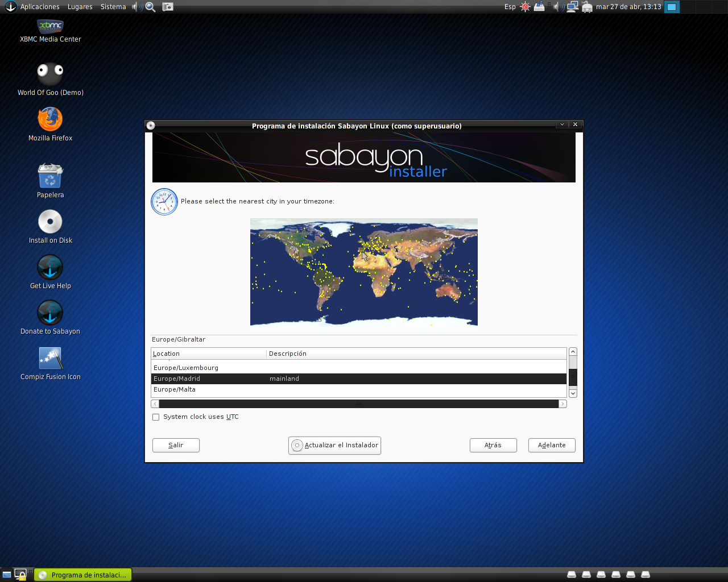Viewport: 728px width, 582px height.
Task: Click the clock icon in installer
Action: tap(164, 202)
